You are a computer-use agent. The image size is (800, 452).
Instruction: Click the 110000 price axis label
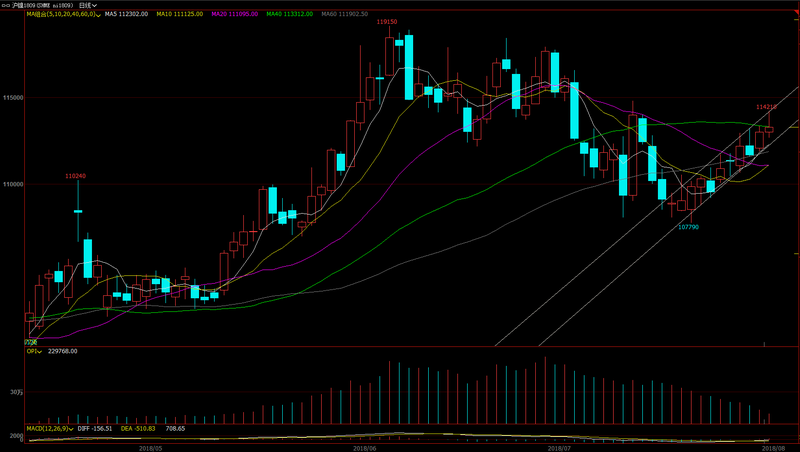13,184
